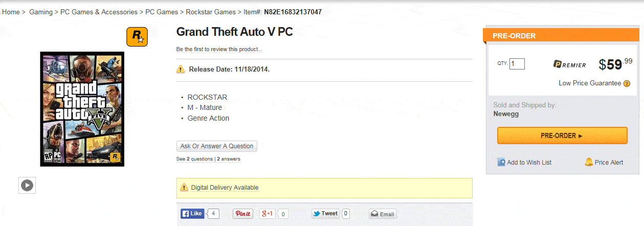This screenshot has height=226, width=644.
Task: Add to Wish List
Action: pyautogui.click(x=525, y=162)
